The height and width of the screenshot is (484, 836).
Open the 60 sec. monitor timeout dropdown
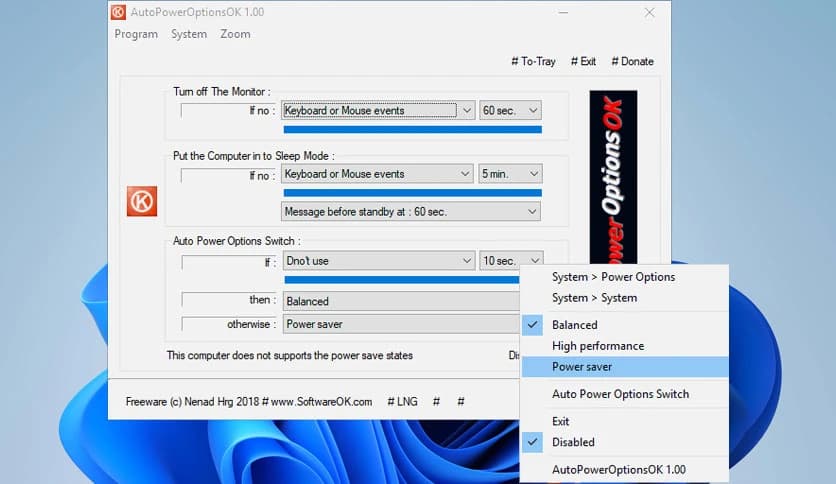tap(510, 110)
